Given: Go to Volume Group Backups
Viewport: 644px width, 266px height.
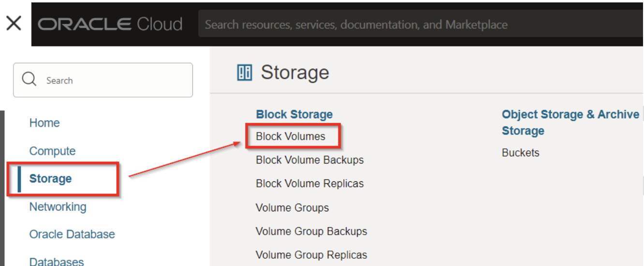Looking at the screenshot, I should (x=311, y=231).
